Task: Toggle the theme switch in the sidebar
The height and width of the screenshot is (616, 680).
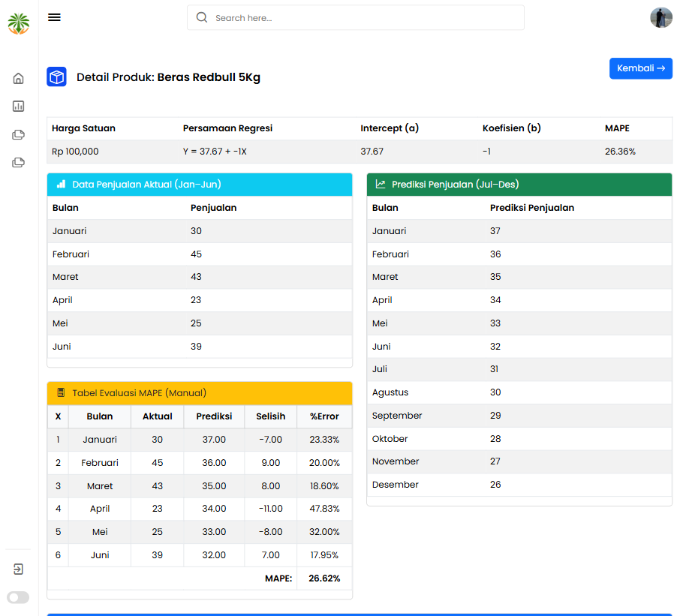Action: click(18, 597)
